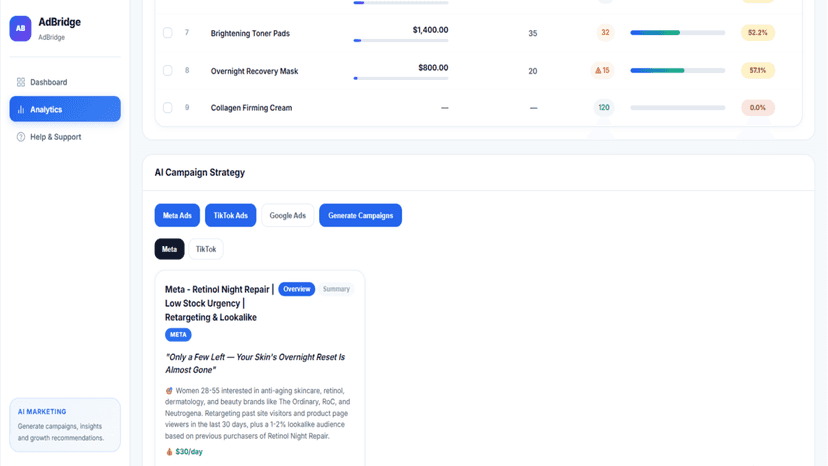
Task: Click the budget icon beside $30/day
Action: coord(169,452)
